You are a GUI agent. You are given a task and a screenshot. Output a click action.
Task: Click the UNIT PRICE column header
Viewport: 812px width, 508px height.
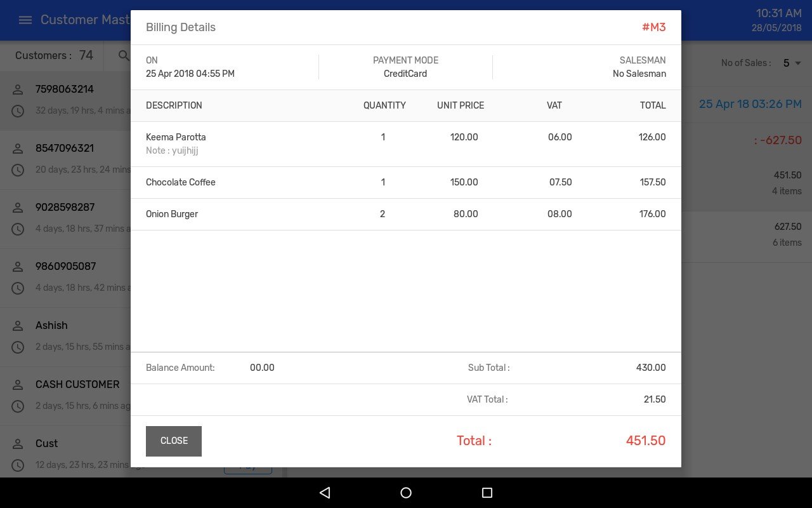(x=461, y=105)
